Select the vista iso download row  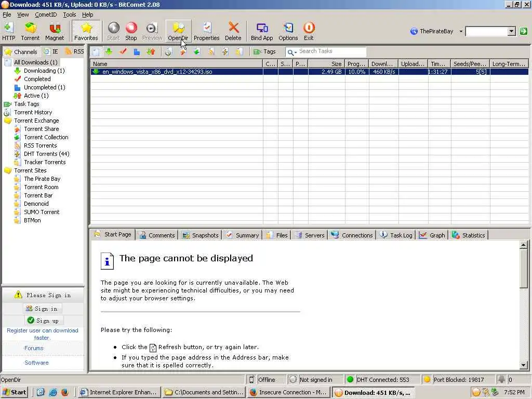click(309, 72)
